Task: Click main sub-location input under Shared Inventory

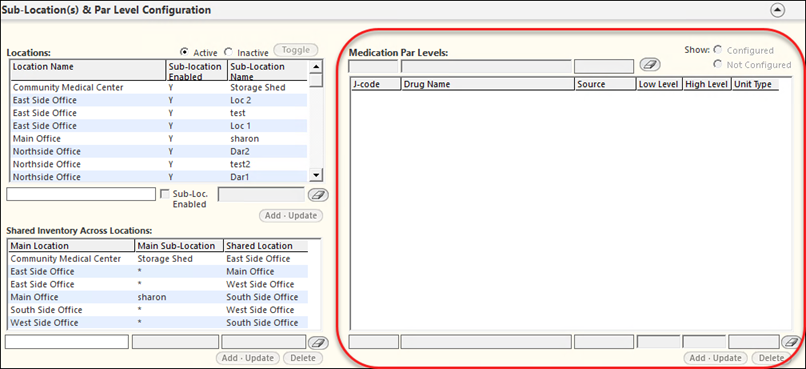Action: click(175, 342)
